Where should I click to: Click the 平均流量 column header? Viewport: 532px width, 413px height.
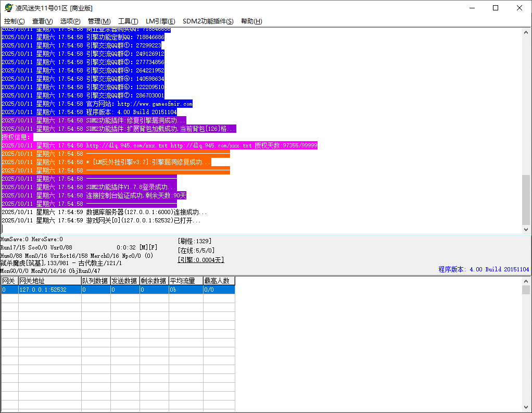[185, 281]
